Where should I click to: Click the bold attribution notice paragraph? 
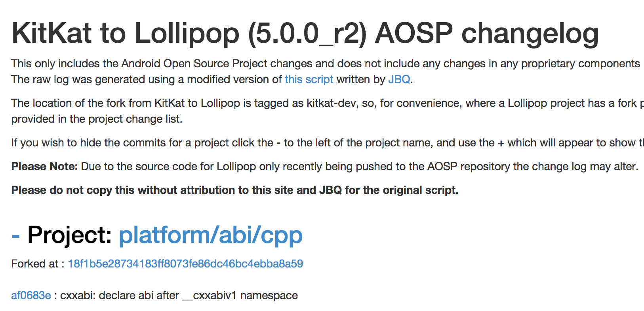pos(234,190)
